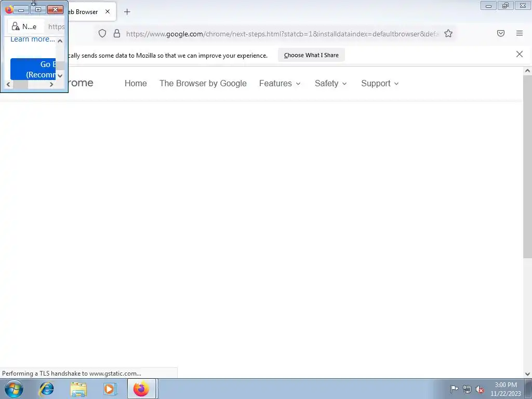Go to Home on the Chrome site
The width and height of the screenshot is (532, 399).
(x=136, y=84)
